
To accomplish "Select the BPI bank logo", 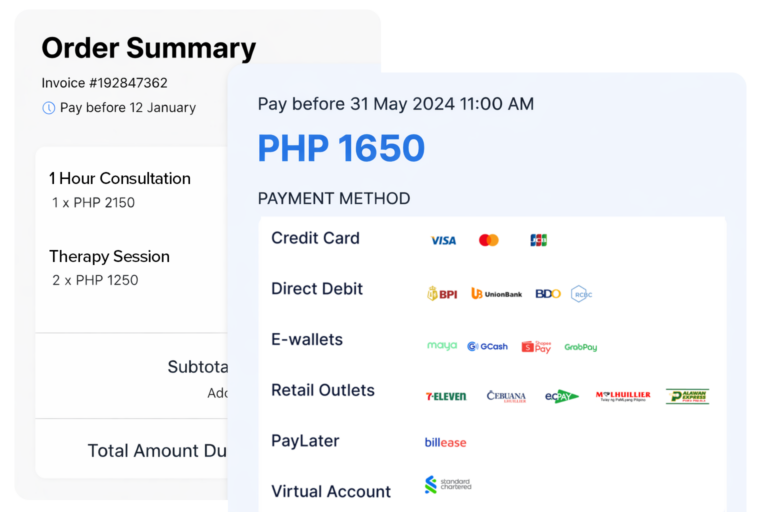I will [x=442, y=293].
